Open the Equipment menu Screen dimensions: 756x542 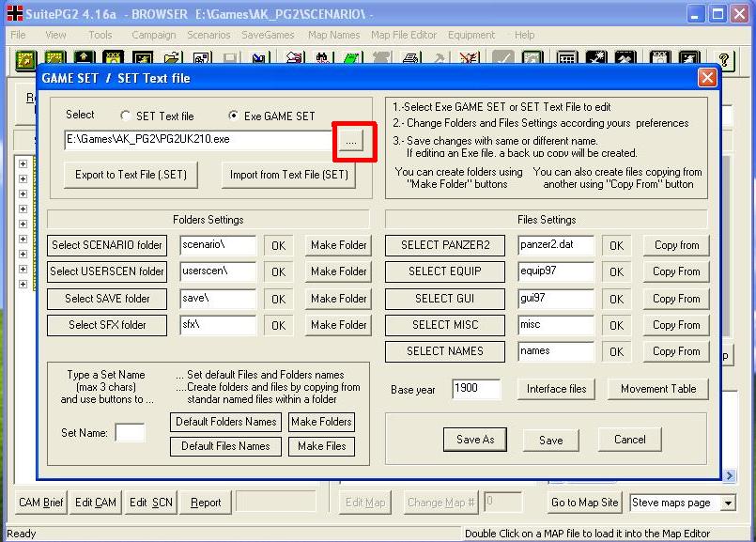471,35
